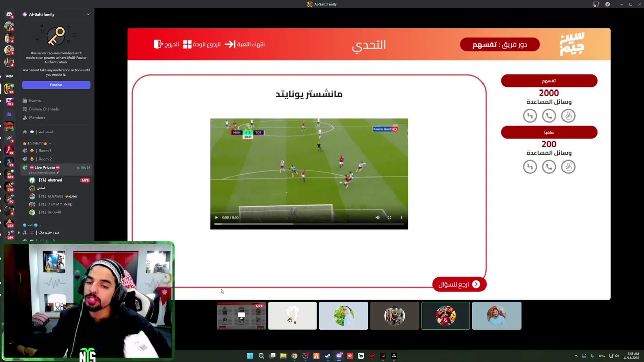
Task: Click the microphone icon in system tray
Action: click(592, 356)
